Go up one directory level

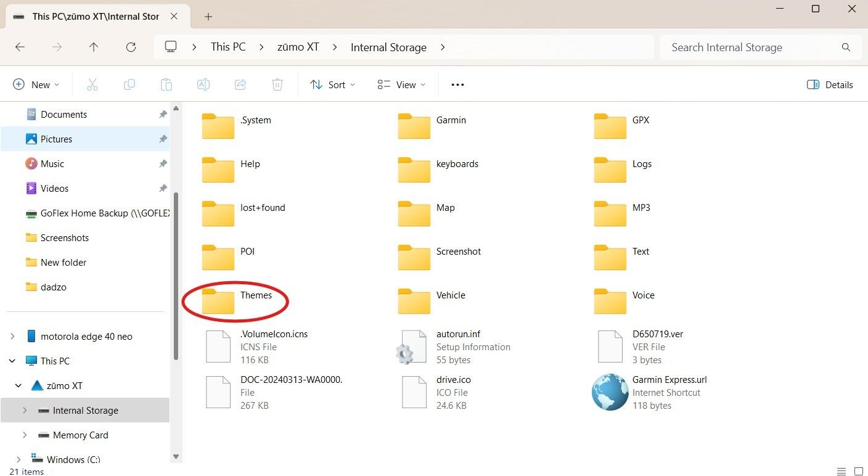click(x=94, y=47)
